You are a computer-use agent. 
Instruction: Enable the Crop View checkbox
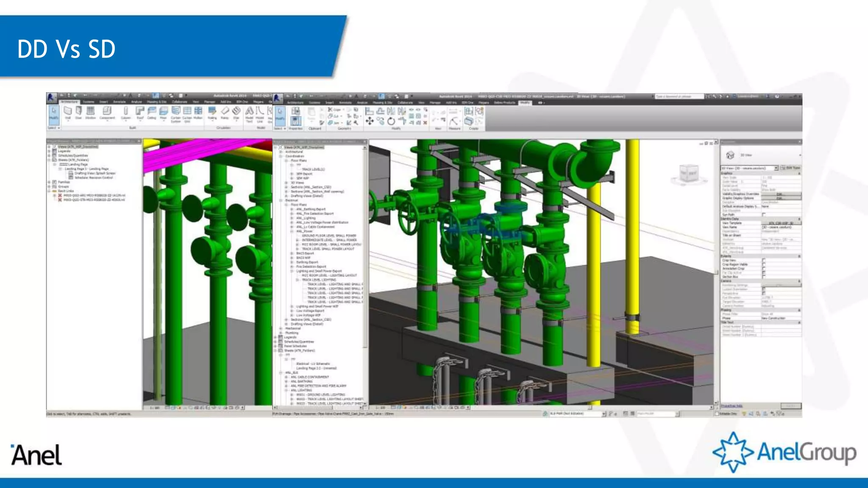764,260
